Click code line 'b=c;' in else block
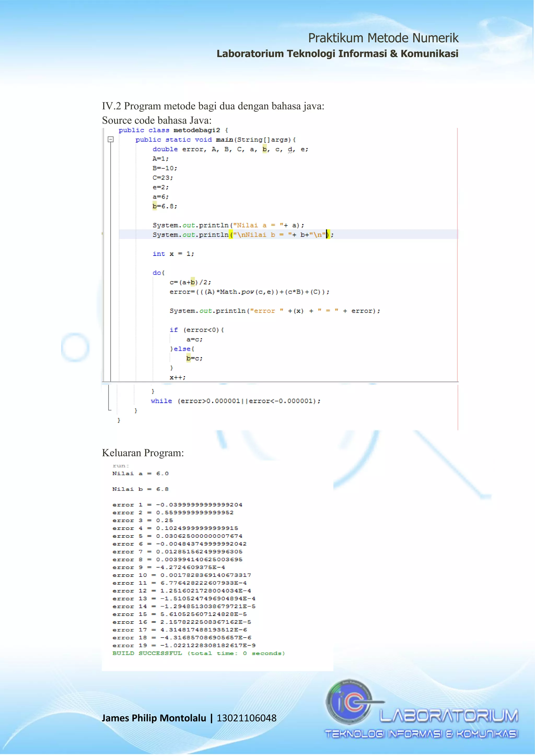 (x=194, y=358)
